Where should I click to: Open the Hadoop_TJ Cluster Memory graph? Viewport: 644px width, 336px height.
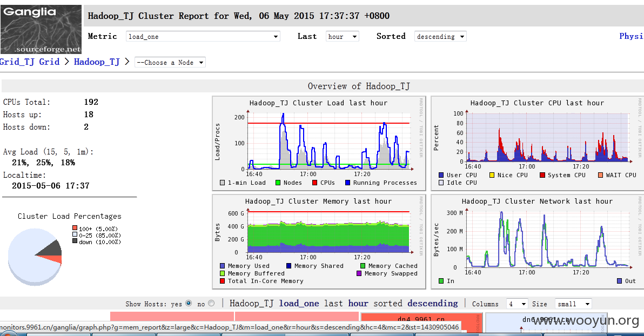(x=319, y=241)
